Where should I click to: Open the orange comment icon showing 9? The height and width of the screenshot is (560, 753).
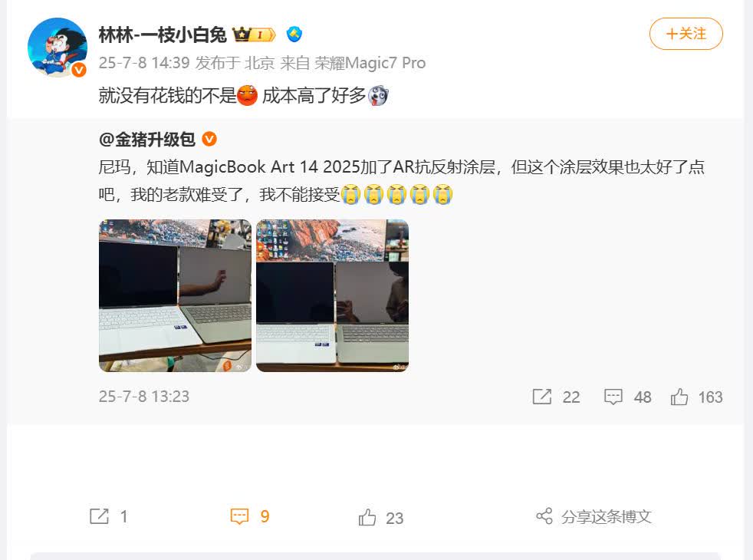pos(239,516)
